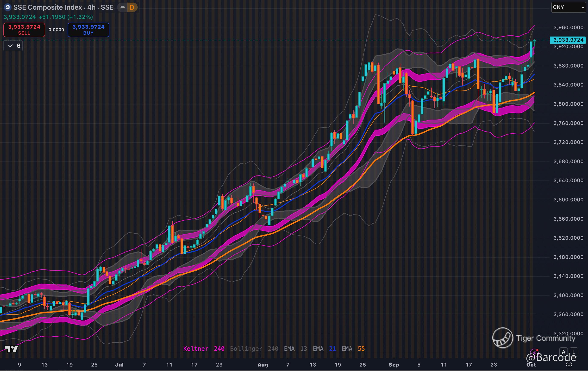Click the market status dash icon

pos(123,7)
